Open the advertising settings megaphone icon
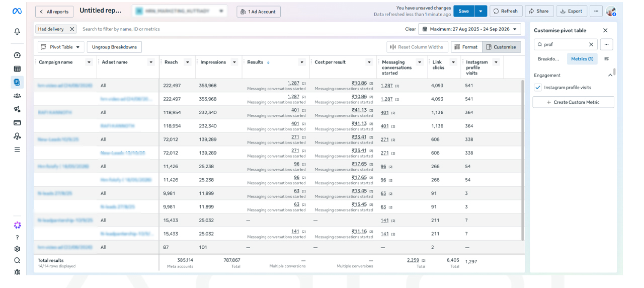The image size is (644, 288). point(17,109)
